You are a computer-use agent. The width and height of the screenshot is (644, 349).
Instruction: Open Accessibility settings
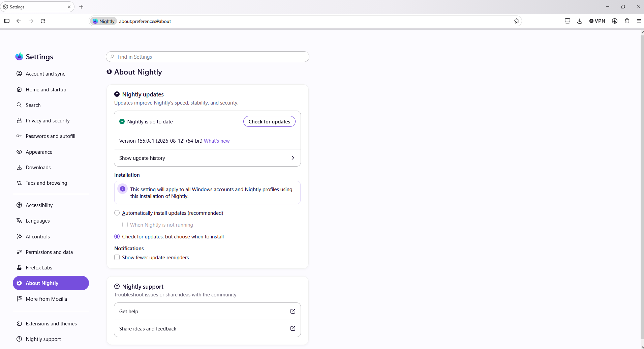(x=51, y=205)
